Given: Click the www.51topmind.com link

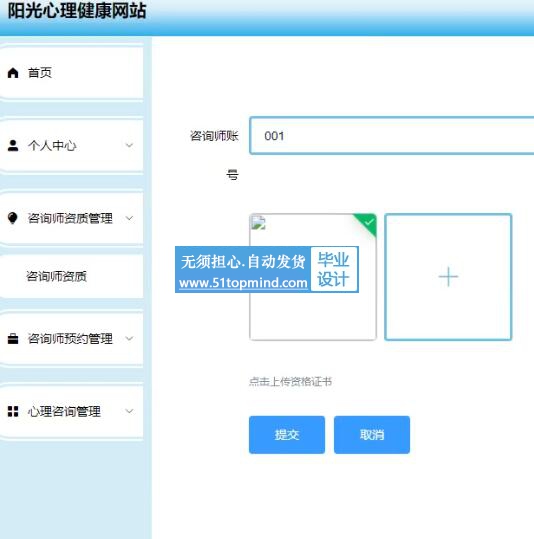Looking at the screenshot, I should (243, 283).
